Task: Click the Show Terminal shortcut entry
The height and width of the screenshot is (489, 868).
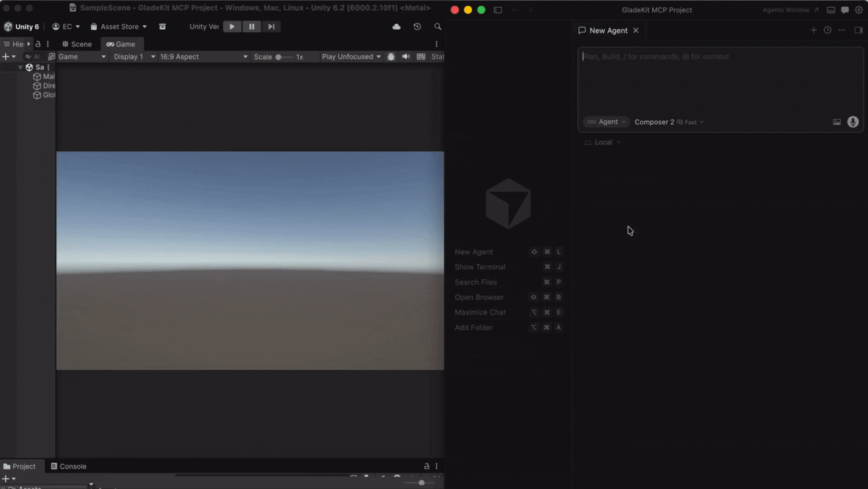Action: [x=508, y=267]
